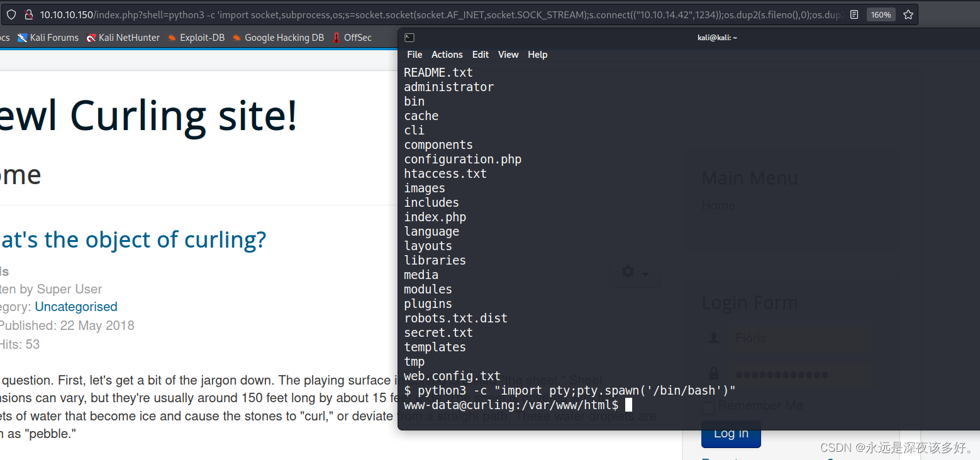Screen dimensions: 980x460
Task: Select index.php in terminal listing
Action: pyautogui.click(x=435, y=217)
